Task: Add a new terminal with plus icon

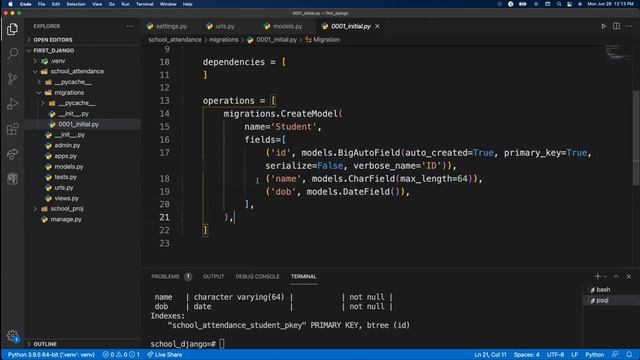Action: point(597,276)
